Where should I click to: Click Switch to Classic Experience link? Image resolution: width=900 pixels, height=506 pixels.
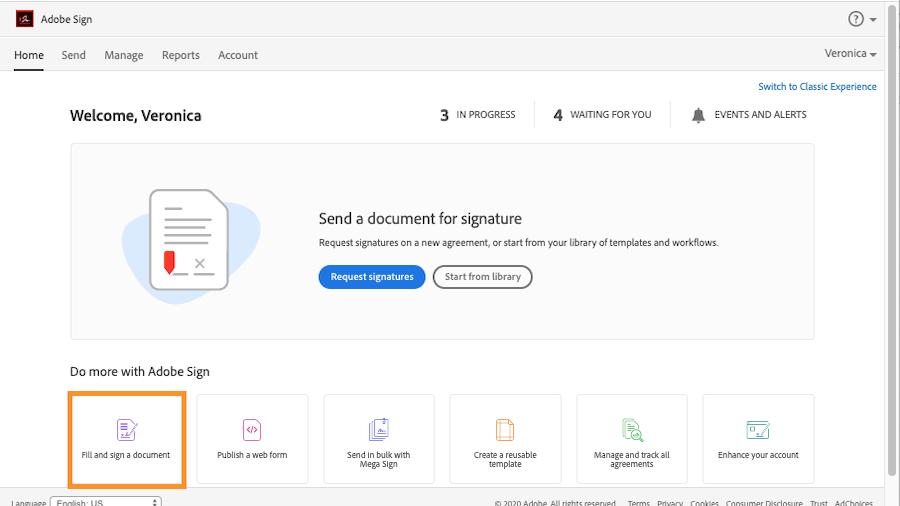click(x=817, y=87)
